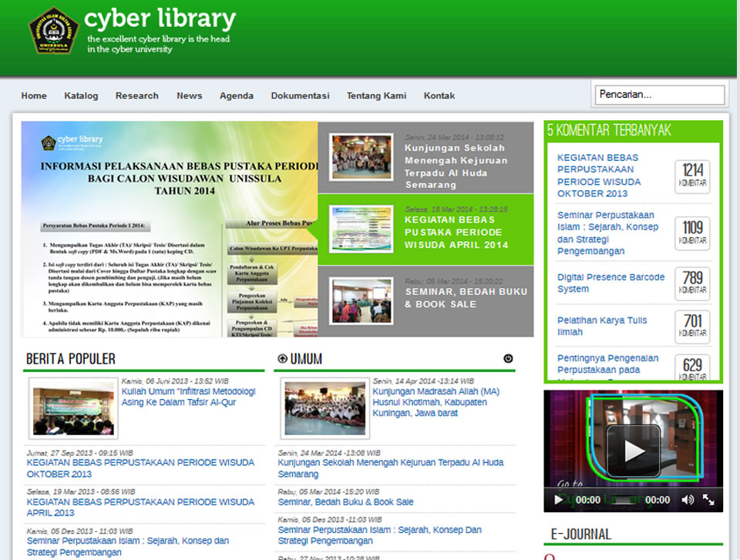Mute the video with the speaker icon
Viewport: 740px width, 560px height.
(x=688, y=500)
